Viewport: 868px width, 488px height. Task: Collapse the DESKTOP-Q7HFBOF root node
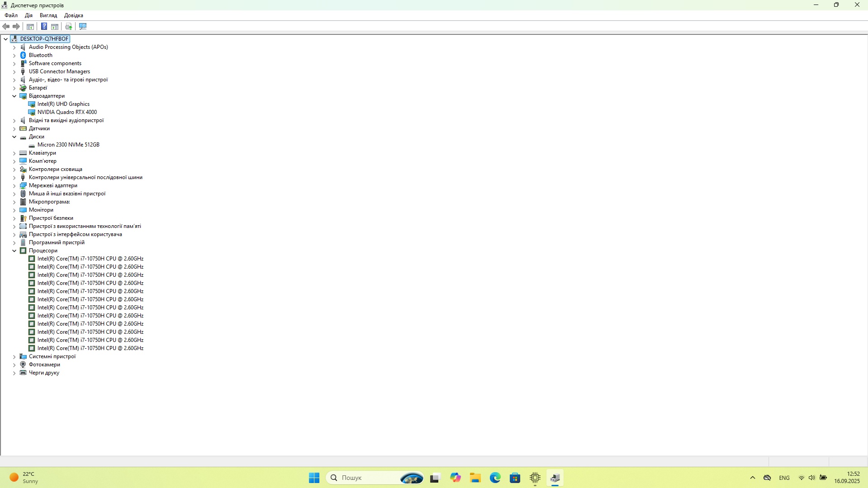click(x=5, y=39)
